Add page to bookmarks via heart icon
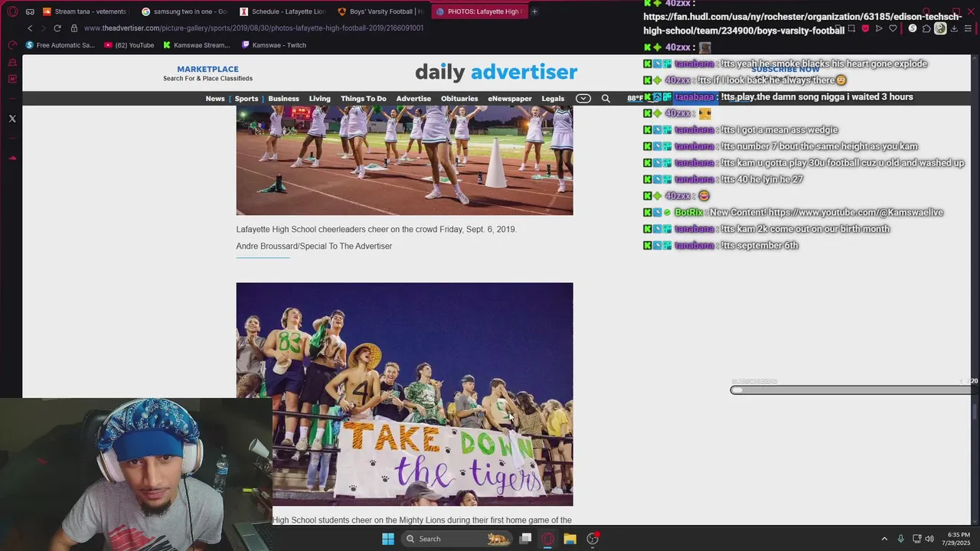 click(x=893, y=28)
